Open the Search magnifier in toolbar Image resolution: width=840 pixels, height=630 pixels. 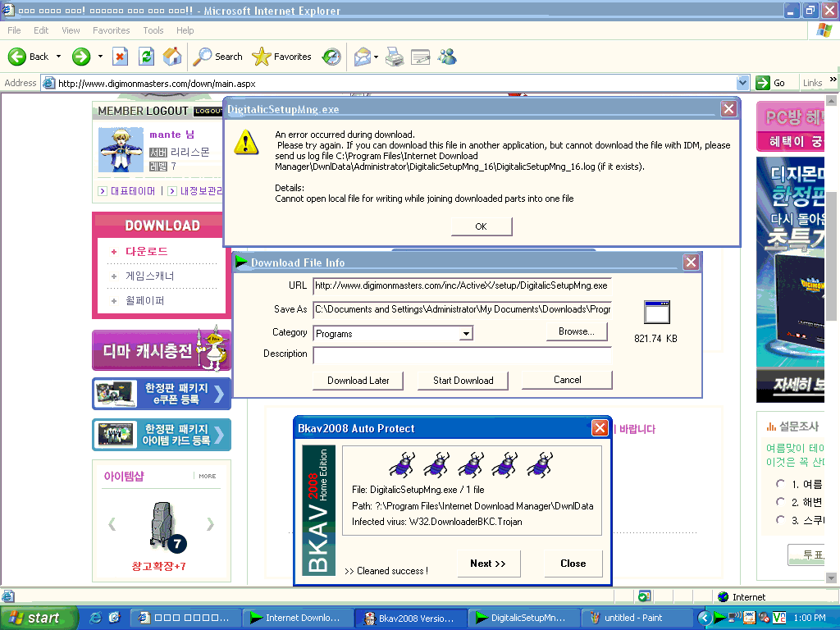pos(203,57)
